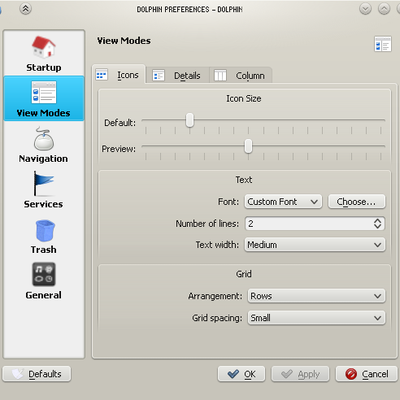The image size is (400, 400).
Task: Expand the Text width Medium dropdown
Action: point(315,245)
